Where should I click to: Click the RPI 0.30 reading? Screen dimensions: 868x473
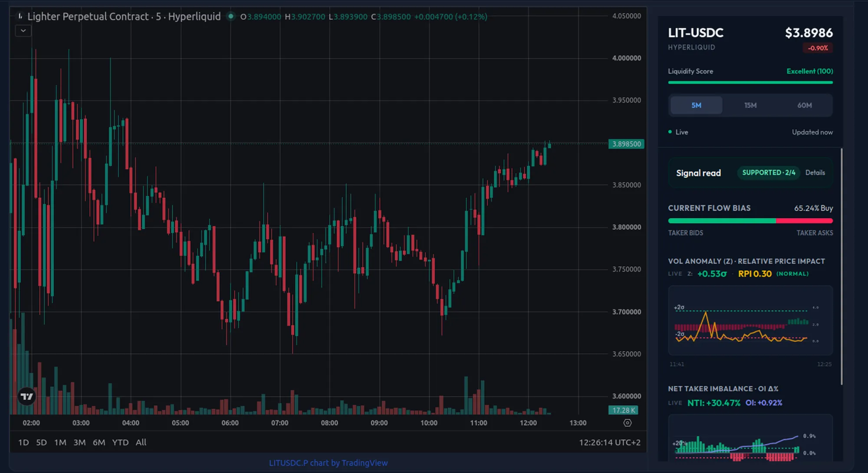(755, 274)
